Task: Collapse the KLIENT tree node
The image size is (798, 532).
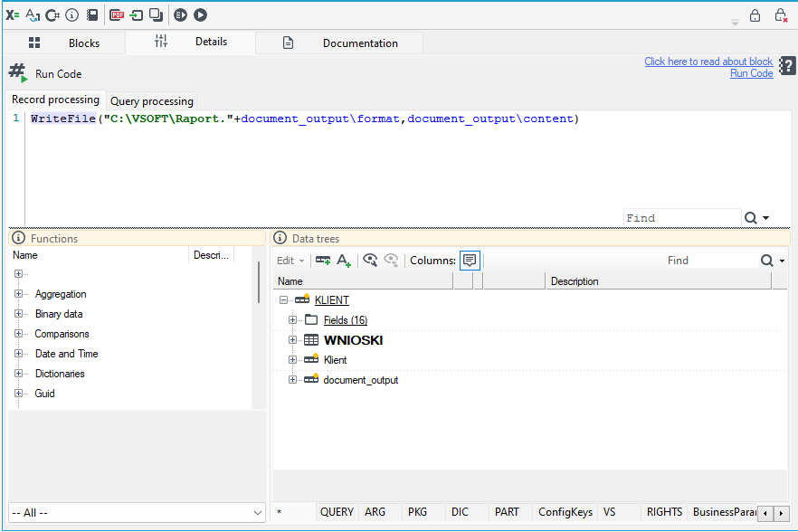Action: pos(283,299)
